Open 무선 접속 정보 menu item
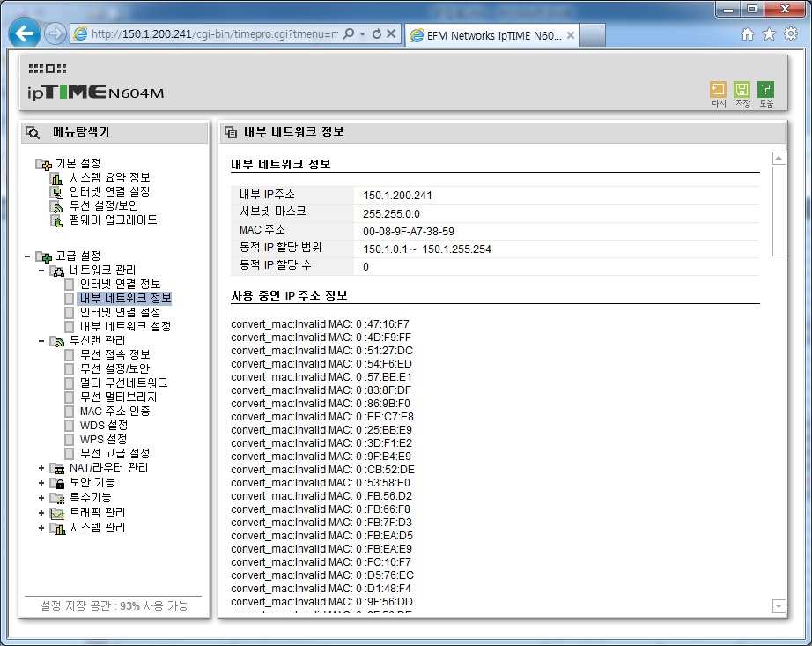 pyautogui.click(x=115, y=354)
